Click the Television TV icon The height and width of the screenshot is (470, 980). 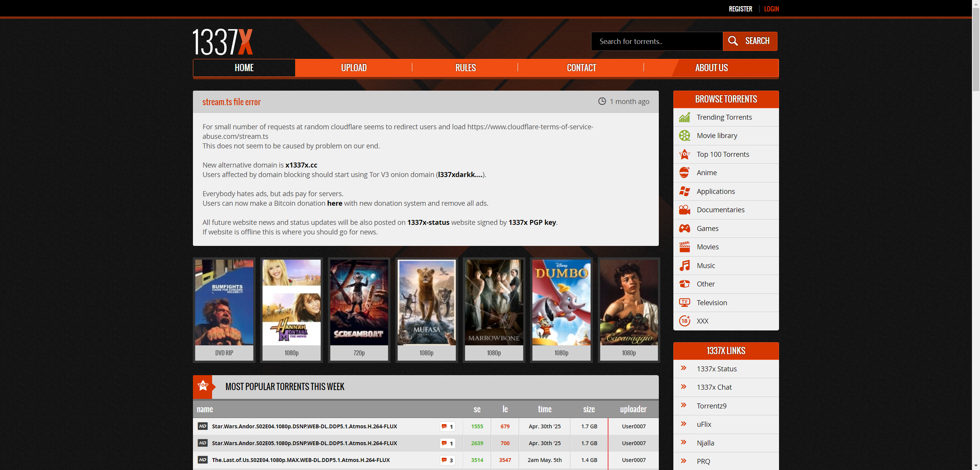[x=684, y=303]
